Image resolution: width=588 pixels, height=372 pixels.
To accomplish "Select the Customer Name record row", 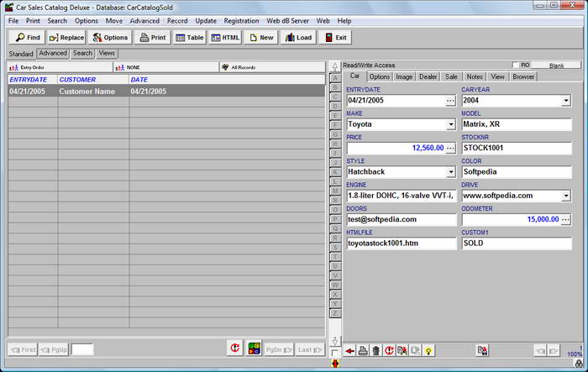I will pos(166,92).
